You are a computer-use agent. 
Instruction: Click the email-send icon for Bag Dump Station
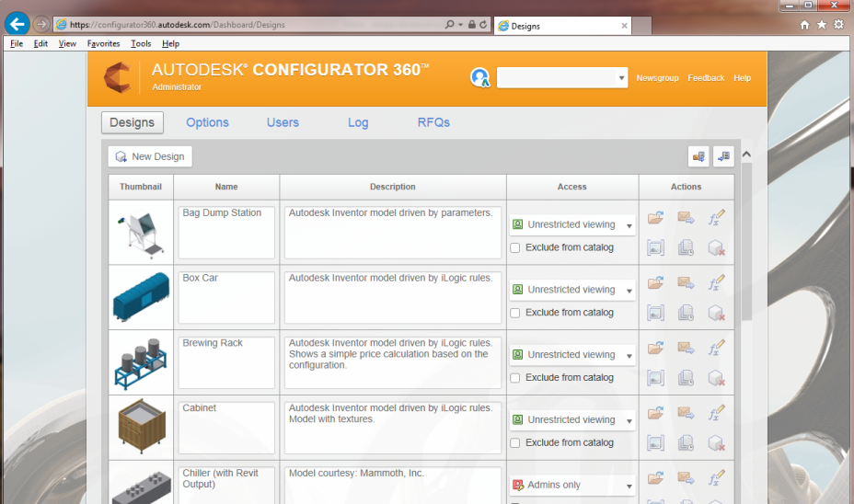click(x=686, y=218)
